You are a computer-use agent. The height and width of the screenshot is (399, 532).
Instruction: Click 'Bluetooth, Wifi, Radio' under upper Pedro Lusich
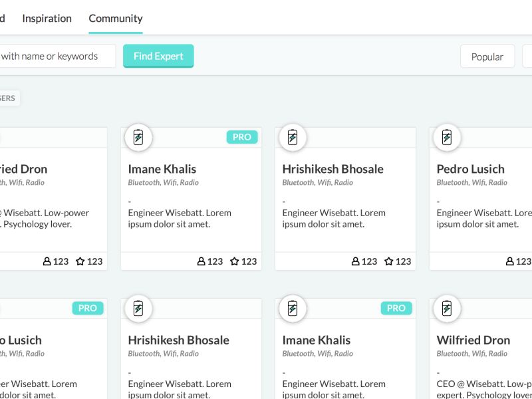472,182
